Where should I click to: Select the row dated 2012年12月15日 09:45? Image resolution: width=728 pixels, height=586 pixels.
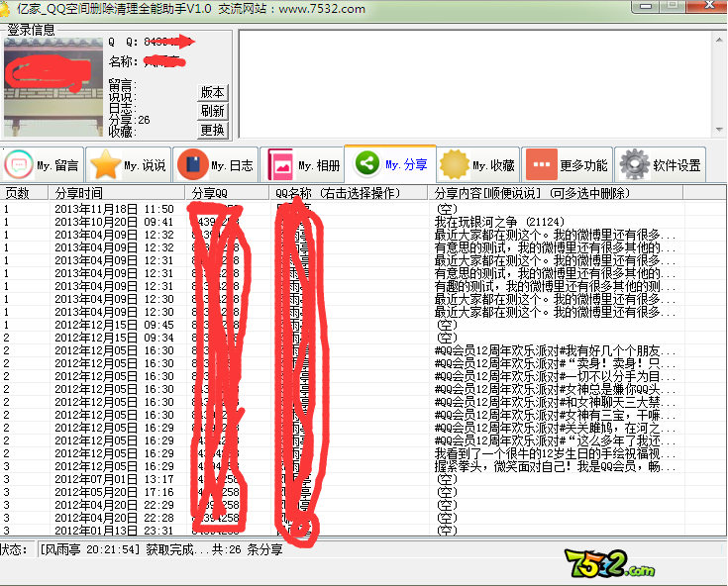point(364,325)
